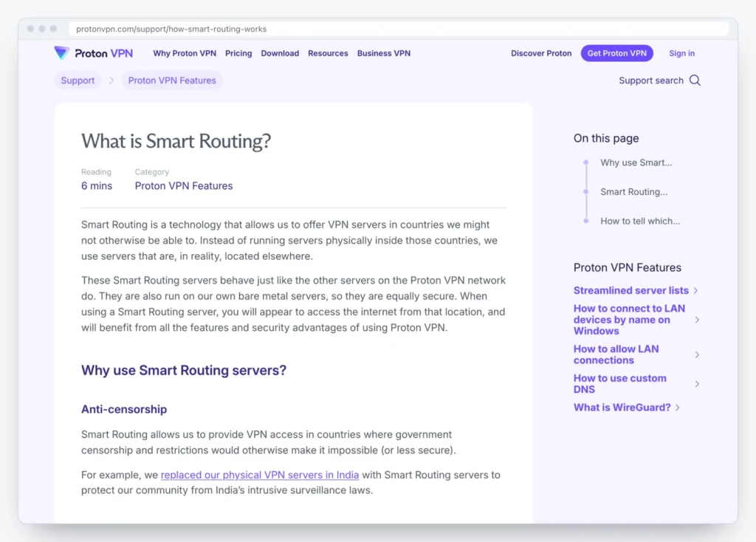The width and height of the screenshot is (756, 542).
Task: Click the Proton VPN logo
Action: (x=94, y=53)
